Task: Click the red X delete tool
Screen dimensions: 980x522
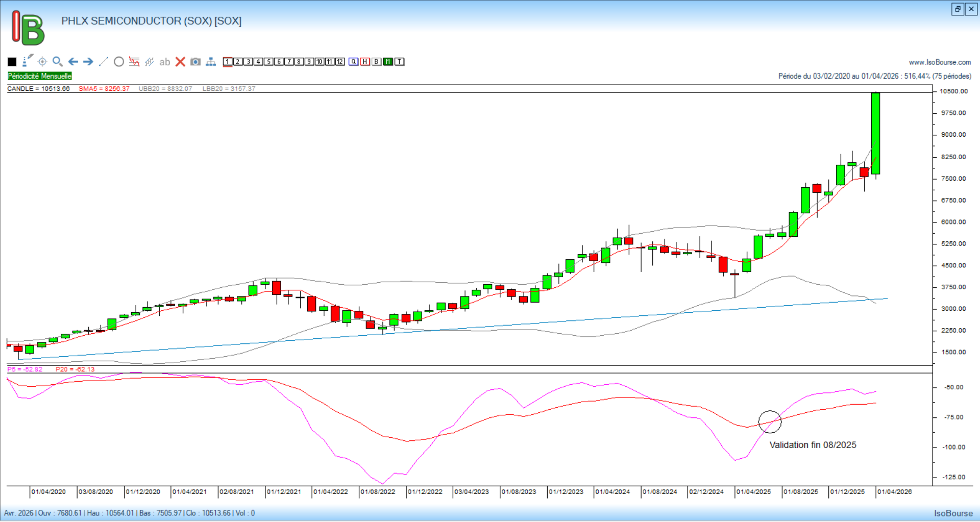Action: [180, 62]
